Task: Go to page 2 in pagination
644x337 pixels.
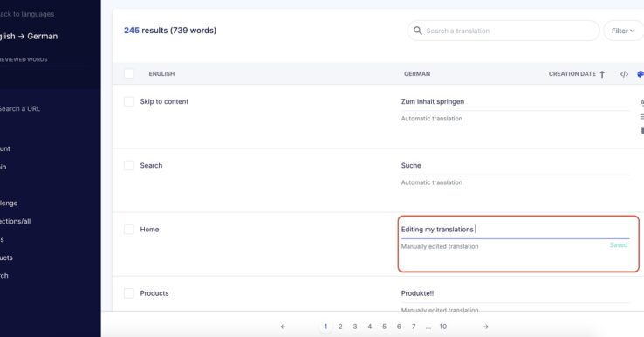Action: coord(340,327)
